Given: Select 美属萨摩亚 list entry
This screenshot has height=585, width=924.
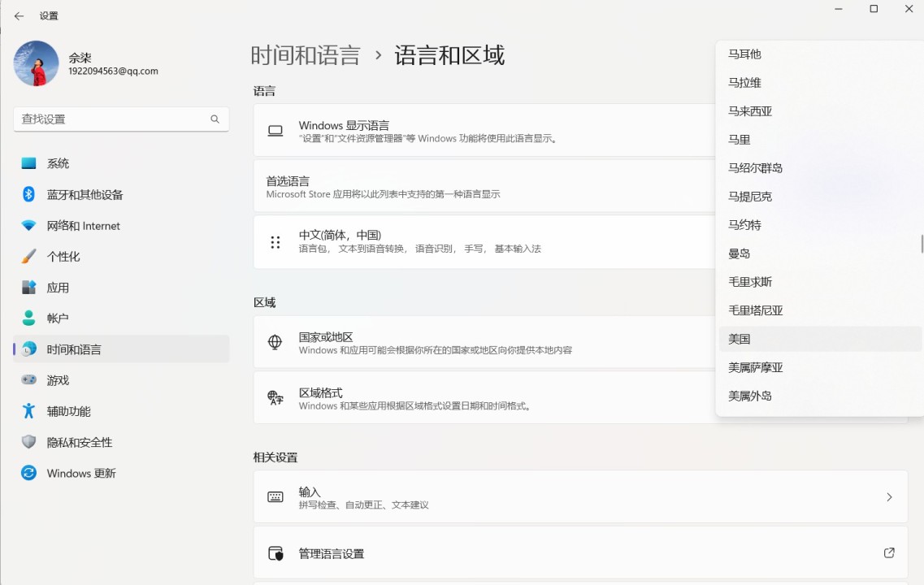Looking at the screenshot, I should coord(819,367).
